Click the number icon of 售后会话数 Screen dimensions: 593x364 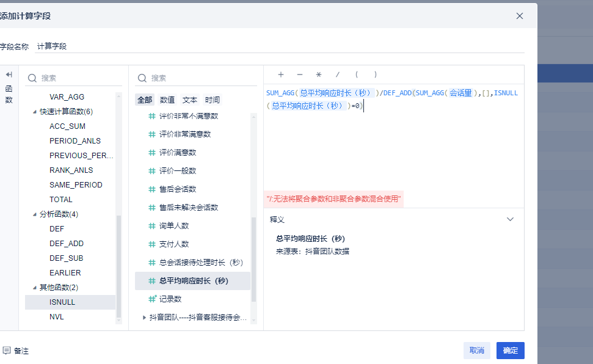pyautogui.click(x=152, y=189)
